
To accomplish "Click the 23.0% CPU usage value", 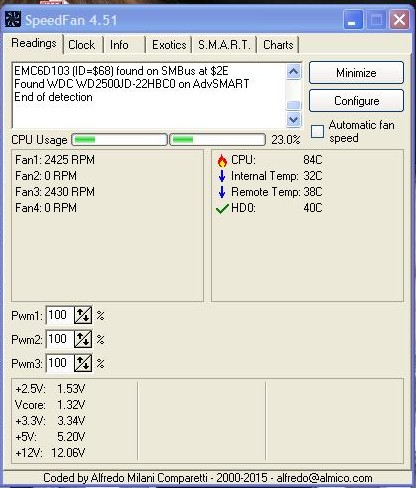I will coord(286,140).
